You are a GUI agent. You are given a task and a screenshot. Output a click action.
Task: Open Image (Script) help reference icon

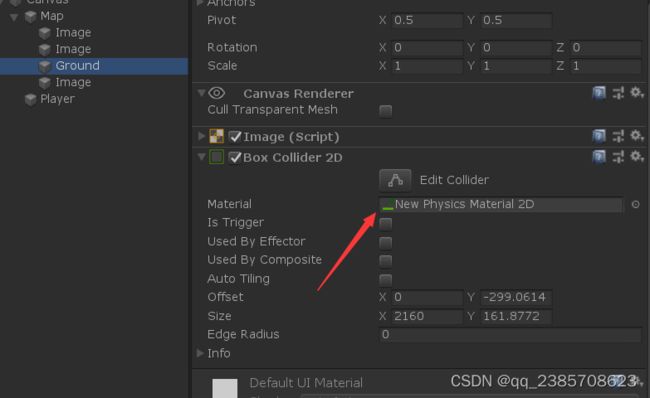click(599, 136)
